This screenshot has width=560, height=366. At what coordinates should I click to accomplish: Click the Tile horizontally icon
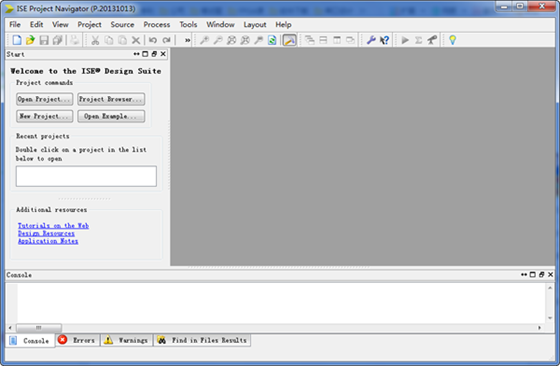point(323,40)
